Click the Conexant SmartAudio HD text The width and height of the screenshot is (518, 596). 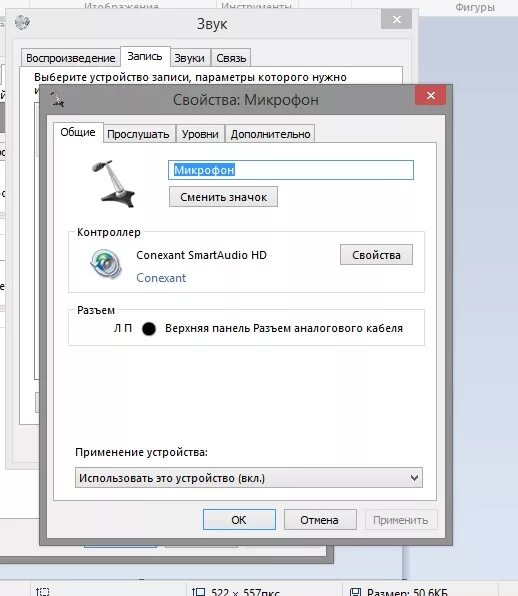tap(201, 255)
